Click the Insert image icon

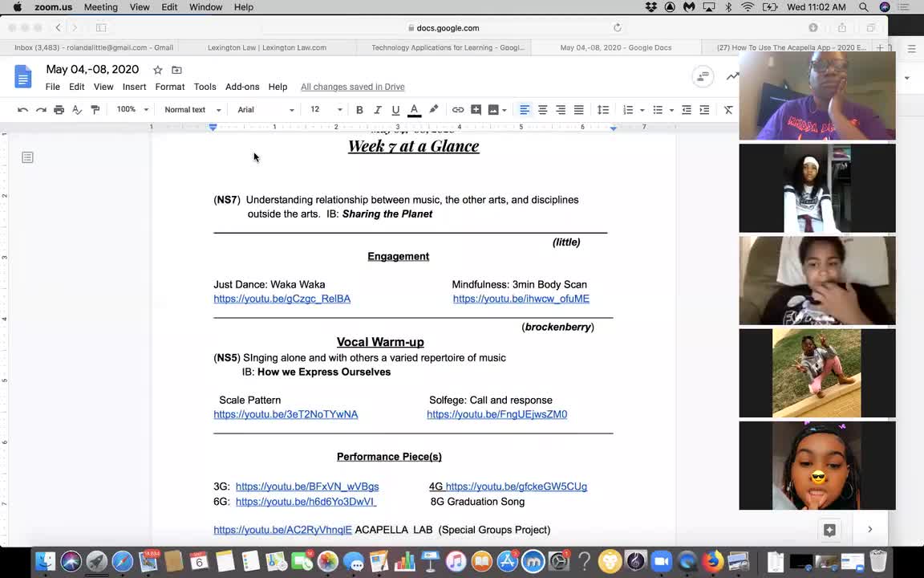[x=492, y=109]
